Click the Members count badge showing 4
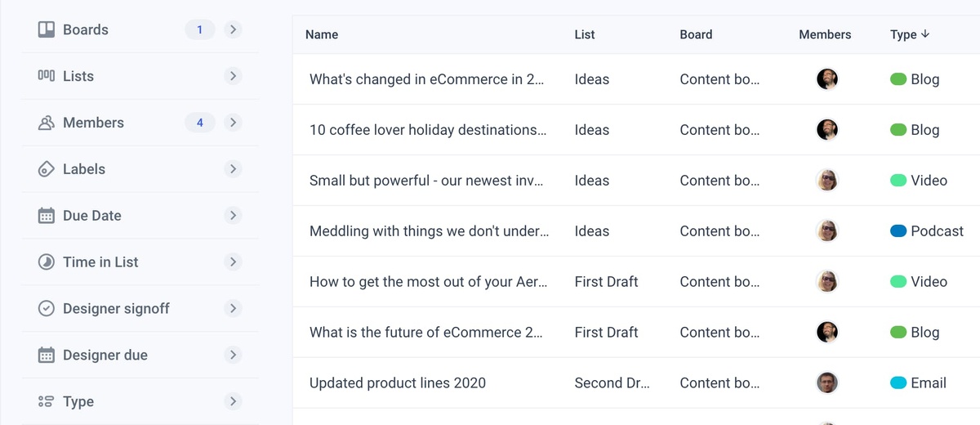This screenshot has width=980, height=425. [x=200, y=123]
